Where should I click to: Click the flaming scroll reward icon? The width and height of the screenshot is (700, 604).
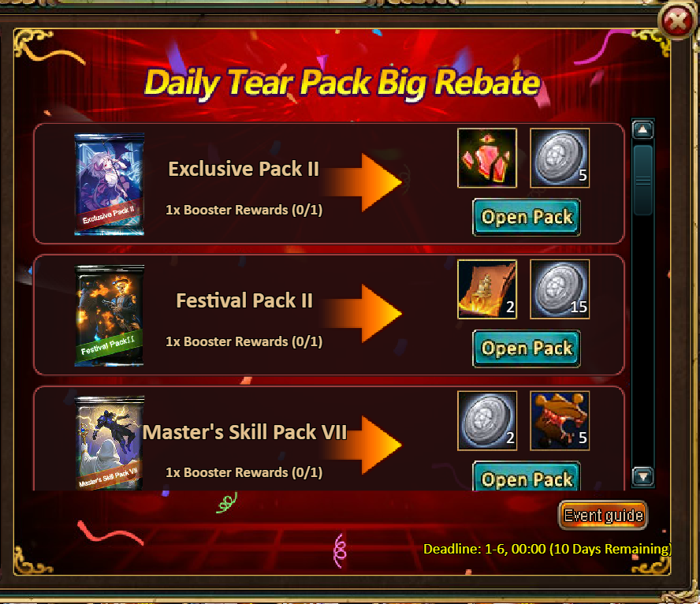click(487, 289)
